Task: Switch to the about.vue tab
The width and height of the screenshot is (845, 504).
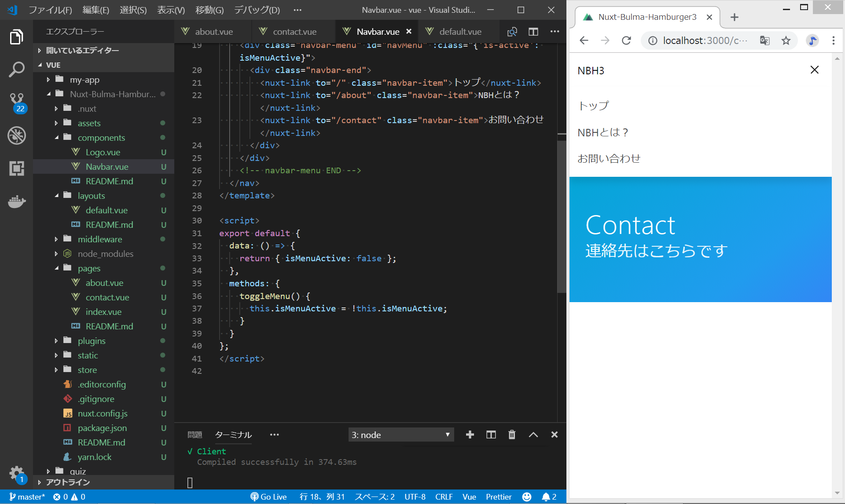Action: point(213,32)
